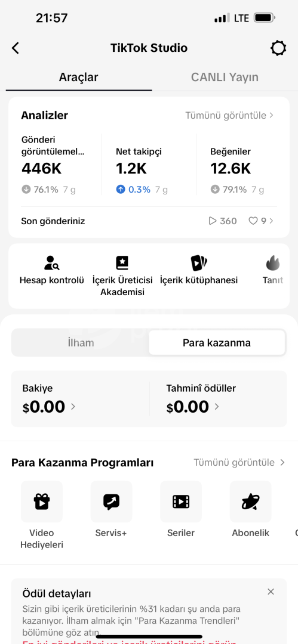Select the Para kazanma segment
Image resolution: width=298 pixels, height=644 pixels.
point(217,342)
